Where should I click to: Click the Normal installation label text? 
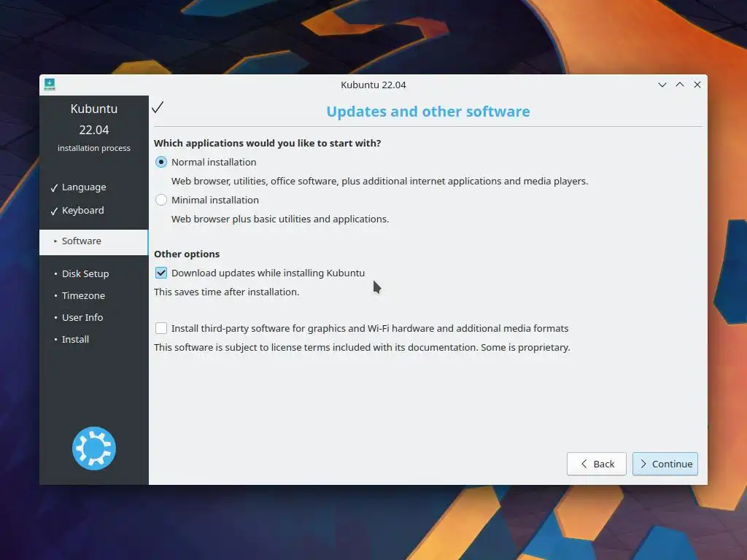214,162
